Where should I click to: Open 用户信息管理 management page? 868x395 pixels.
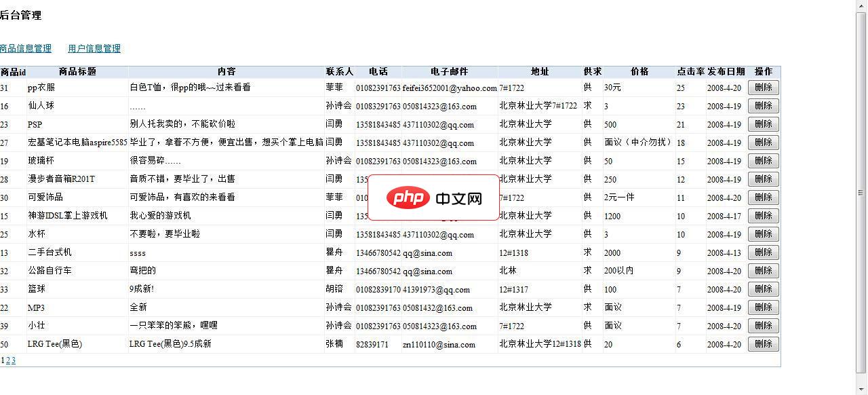(94, 48)
